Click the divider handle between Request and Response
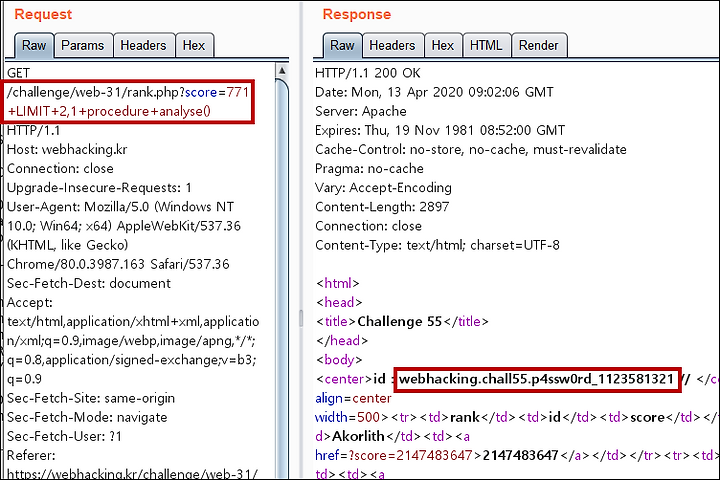The height and width of the screenshot is (480, 720). [x=301, y=318]
